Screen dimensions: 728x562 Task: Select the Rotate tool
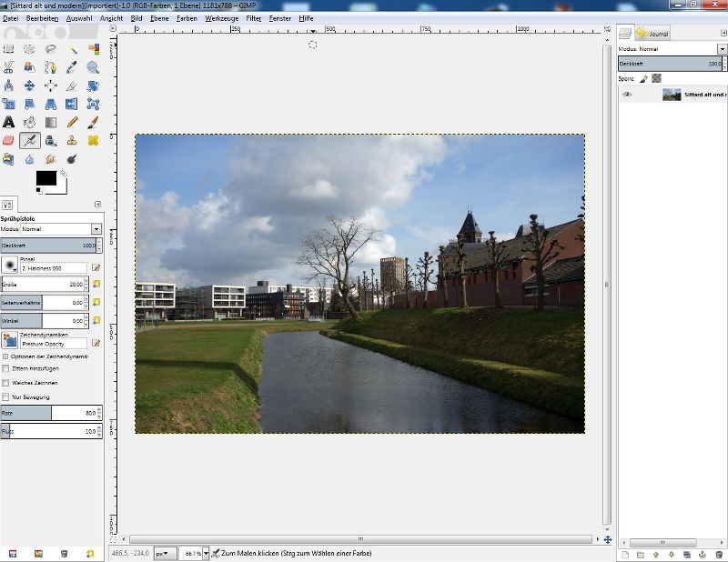[x=94, y=85]
